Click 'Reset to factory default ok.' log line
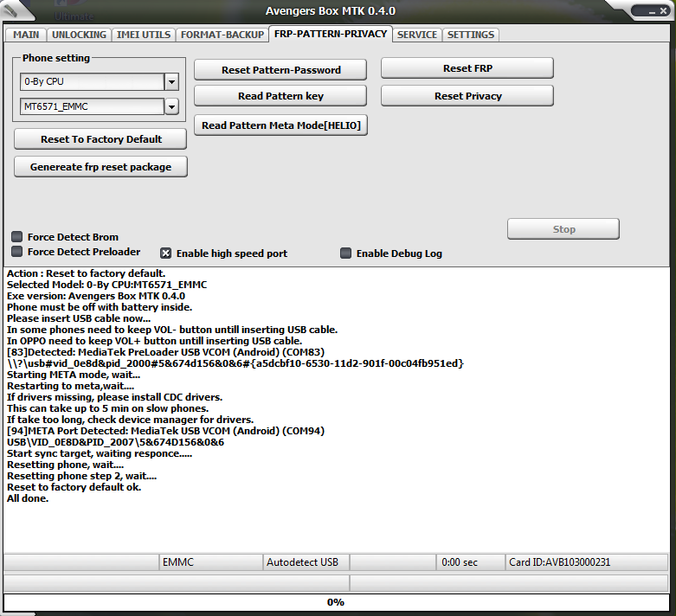The width and height of the screenshot is (676, 616). point(74,487)
